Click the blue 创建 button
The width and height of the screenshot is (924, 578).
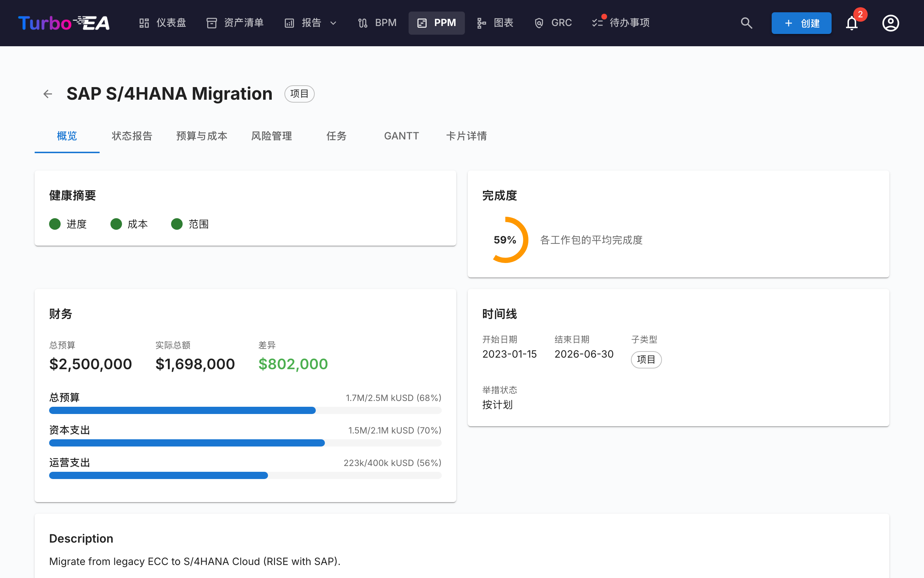pyautogui.click(x=801, y=23)
